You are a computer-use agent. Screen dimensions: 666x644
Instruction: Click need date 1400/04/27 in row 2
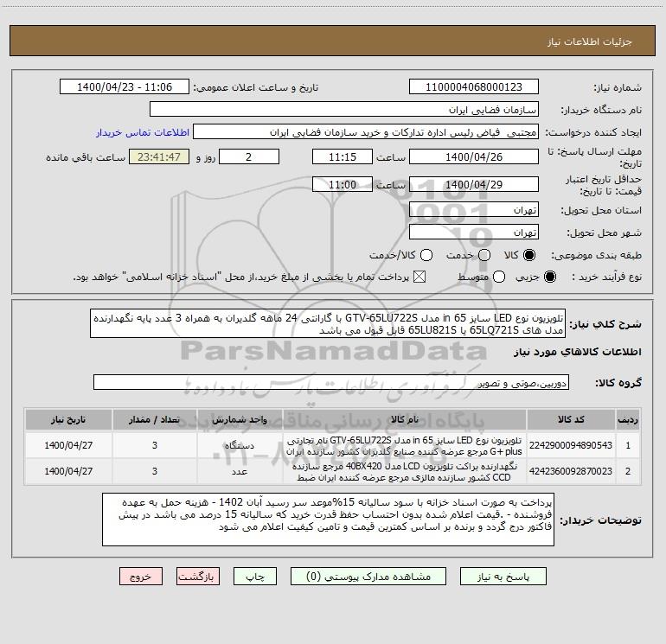tap(68, 471)
